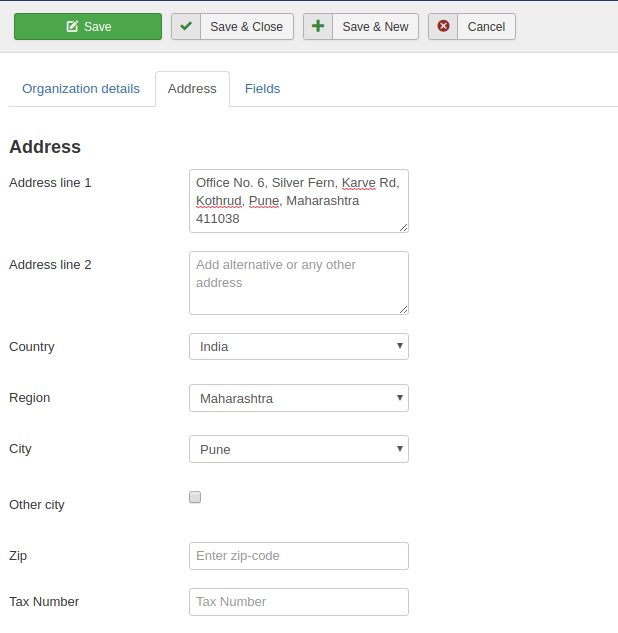618x633 pixels.
Task: Click the red X Cancel icon
Action: point(443,27)
